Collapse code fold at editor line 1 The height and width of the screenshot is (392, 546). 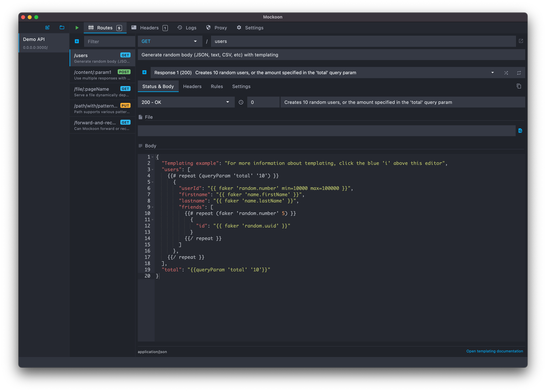coord(153,157)
